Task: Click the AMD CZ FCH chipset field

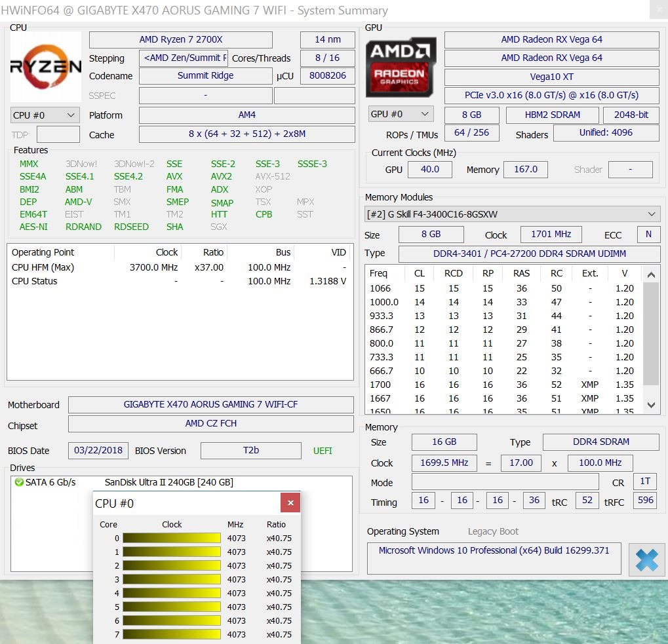Action: pos(211,423)
